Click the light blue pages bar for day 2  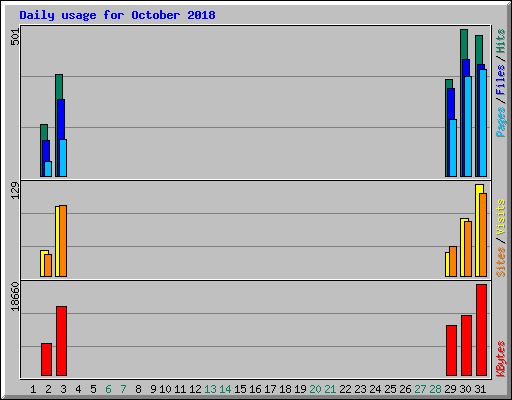click(48, 169)
